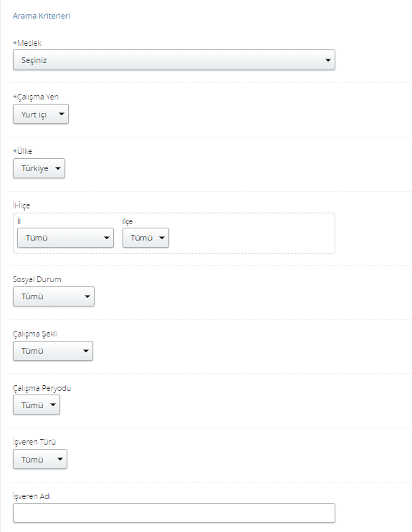Expand the İşveren Türü dropdown

(x=40, y=459)
